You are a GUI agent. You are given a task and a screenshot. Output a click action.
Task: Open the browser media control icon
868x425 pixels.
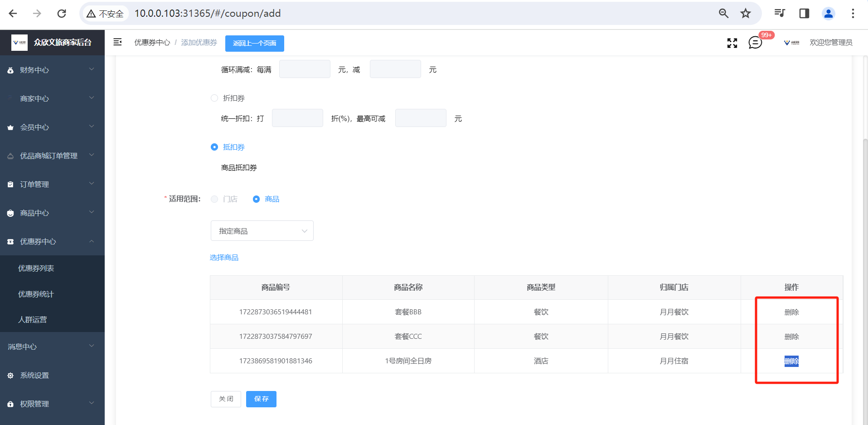pos(780,13)
